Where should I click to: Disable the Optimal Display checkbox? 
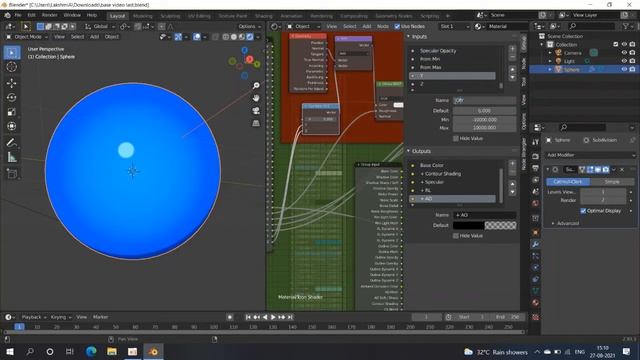[x=583, y=211]
